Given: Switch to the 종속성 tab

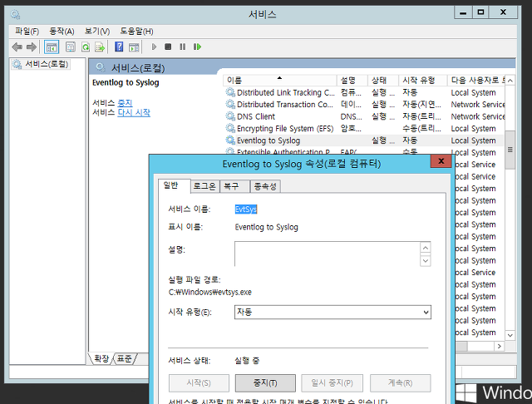Looking at the screenshot, I should click(265, 186).
